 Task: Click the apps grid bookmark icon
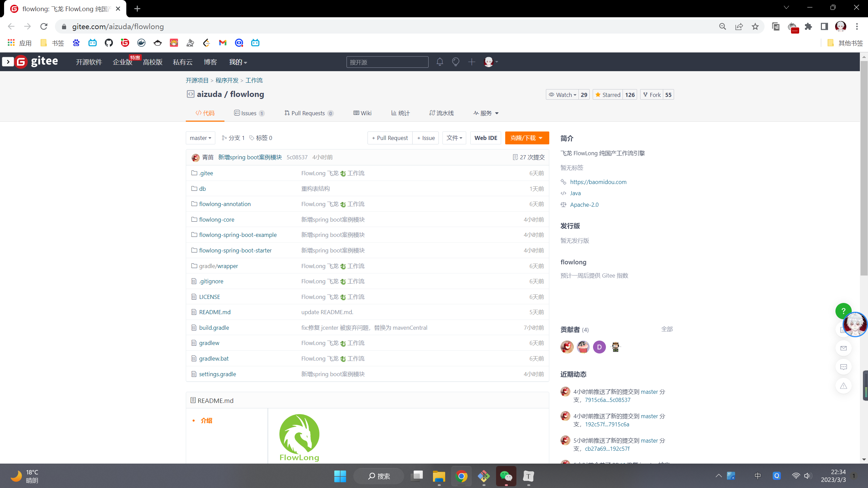[11, 43]
